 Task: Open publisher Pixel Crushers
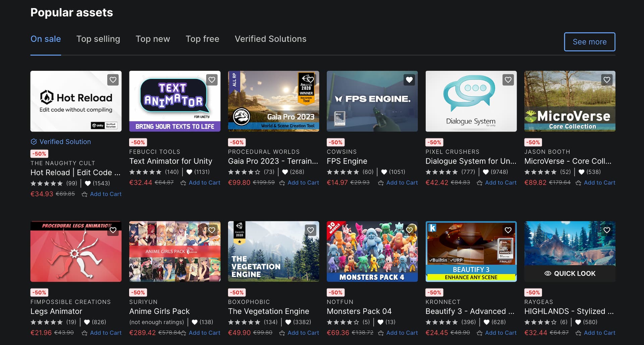[x=452, y=152]
